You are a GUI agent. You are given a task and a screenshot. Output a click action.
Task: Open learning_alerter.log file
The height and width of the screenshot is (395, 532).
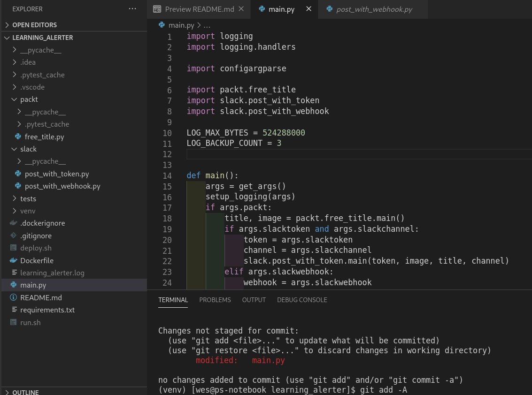(x=52, y=273)
